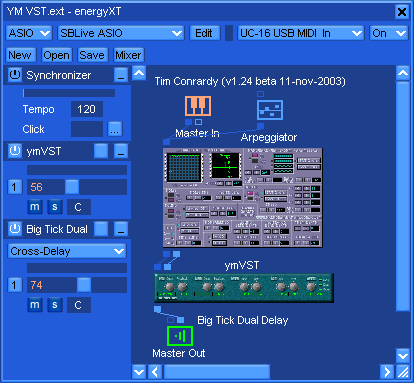Screen dimensions: 414x383
Task: Click the dark indicator next to Edit
Action: (x=229, y=33)
